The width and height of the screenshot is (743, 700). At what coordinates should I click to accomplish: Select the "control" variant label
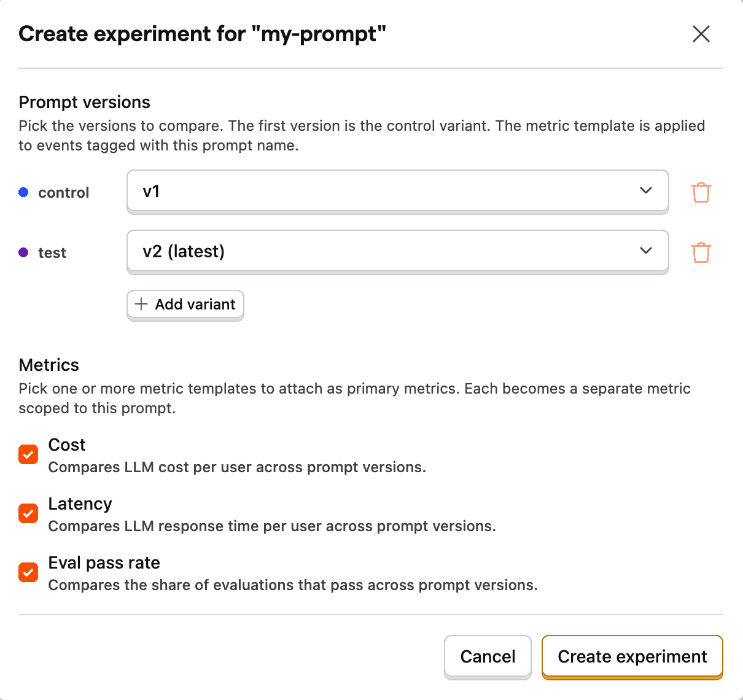click(64, 193)
